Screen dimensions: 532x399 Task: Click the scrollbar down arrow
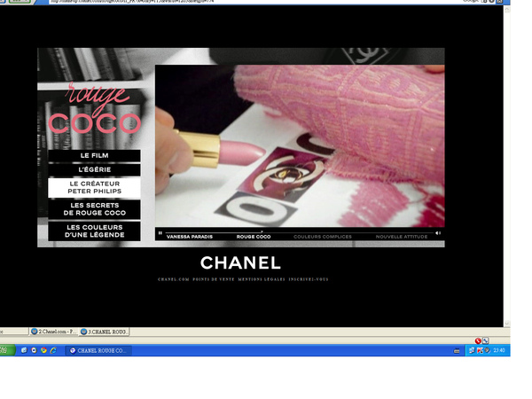507,324
